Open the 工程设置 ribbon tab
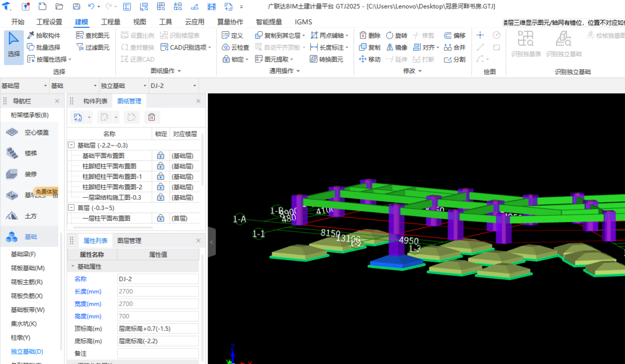The image size is (625, 364). pyautogui.click(x=49, y=22)
